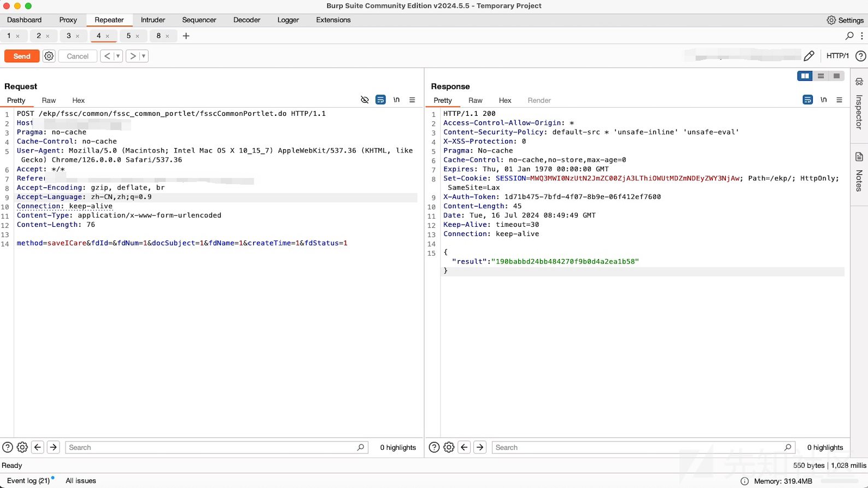Switch to the Decoder tab
Image resolution: width=868 pixels, height=488 pixels.
pos(247,20)
